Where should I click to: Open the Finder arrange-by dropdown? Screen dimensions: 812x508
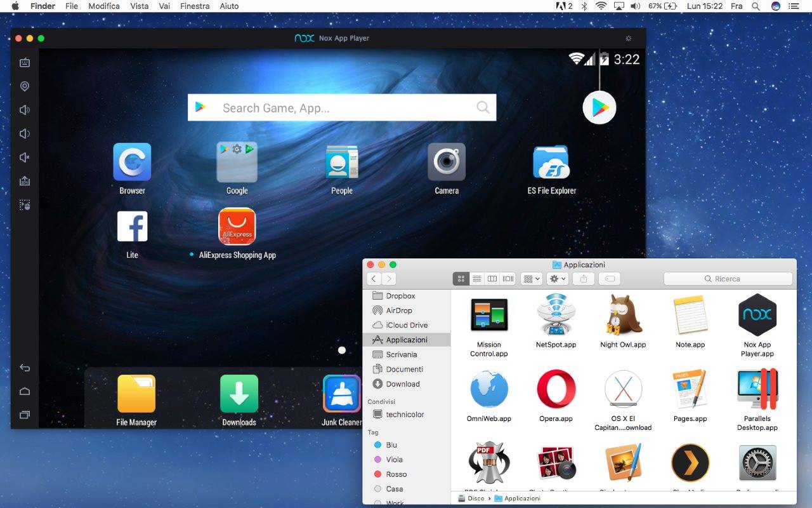point(531,279)
